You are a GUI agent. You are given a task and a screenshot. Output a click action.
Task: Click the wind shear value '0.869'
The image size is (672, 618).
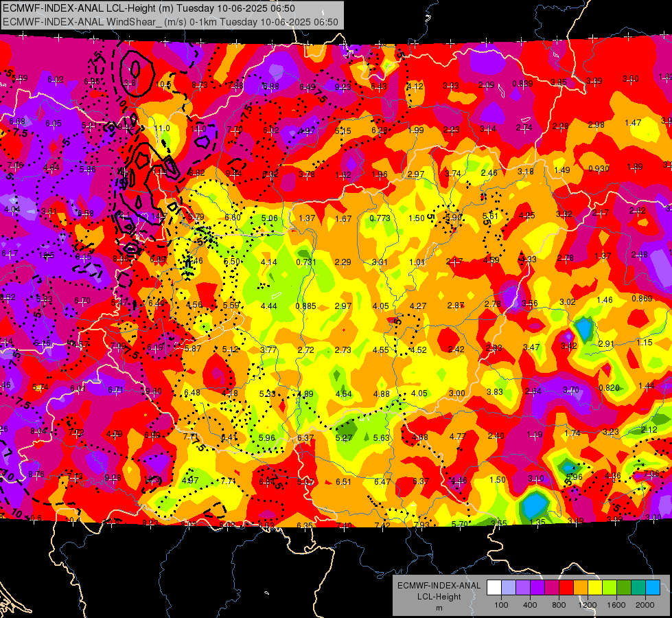click(x=642, y=299)
